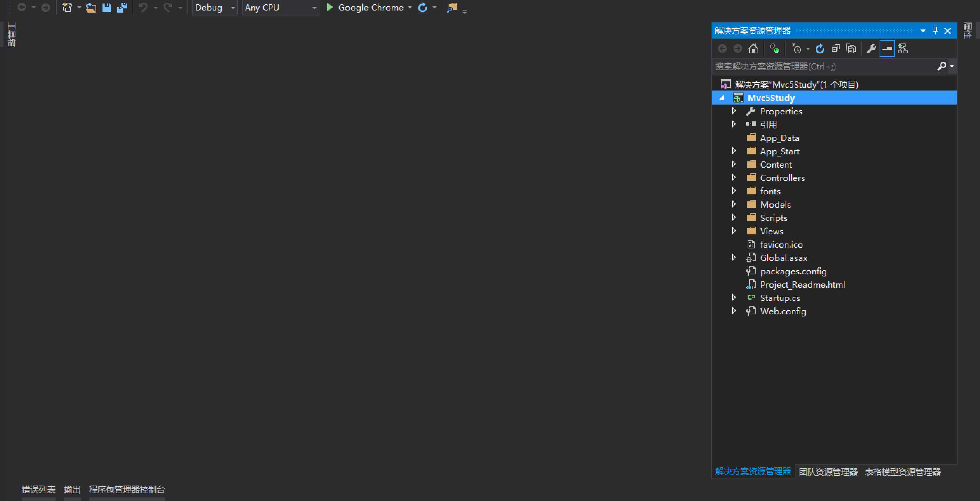Open the 工具箱 side tab
980x501 pixels.
(x=11, y=35)
